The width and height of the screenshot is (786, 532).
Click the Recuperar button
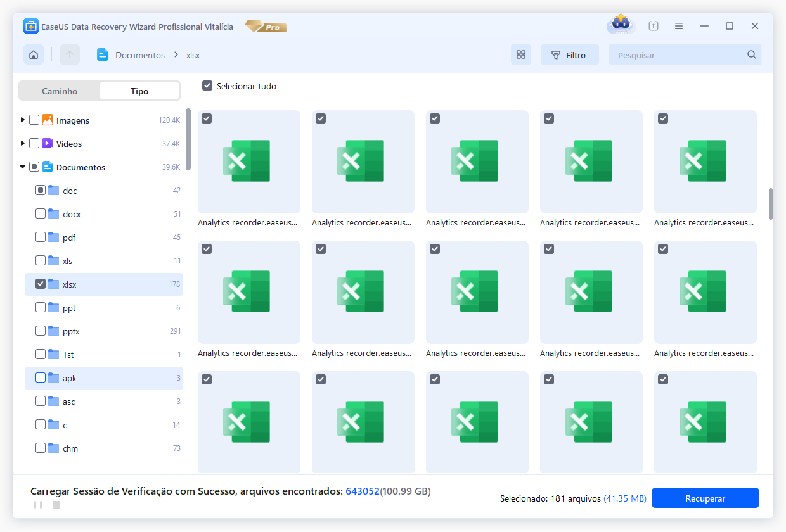(x=705, y=498)
